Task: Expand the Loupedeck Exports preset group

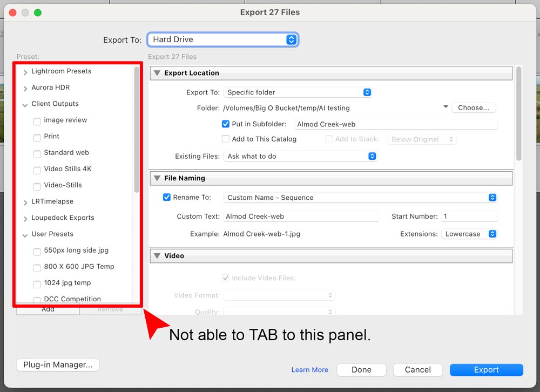Action: [25, 219]
